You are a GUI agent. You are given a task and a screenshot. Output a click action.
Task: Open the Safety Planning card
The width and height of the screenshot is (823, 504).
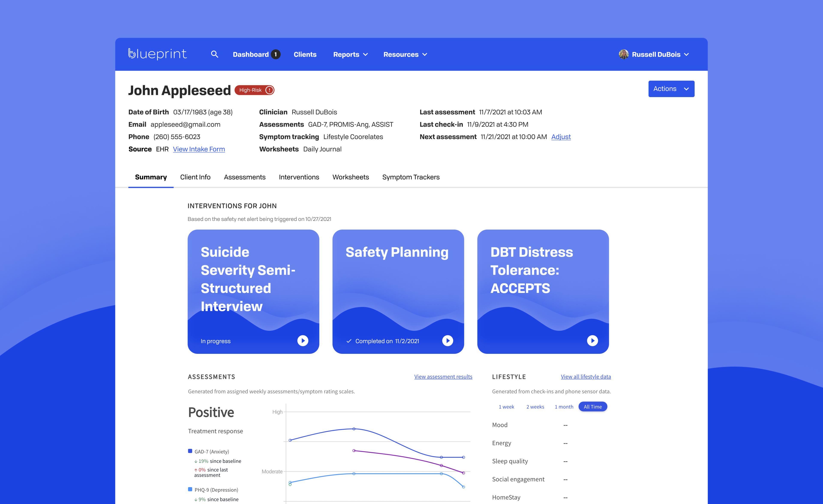click(x=398, y=291)
